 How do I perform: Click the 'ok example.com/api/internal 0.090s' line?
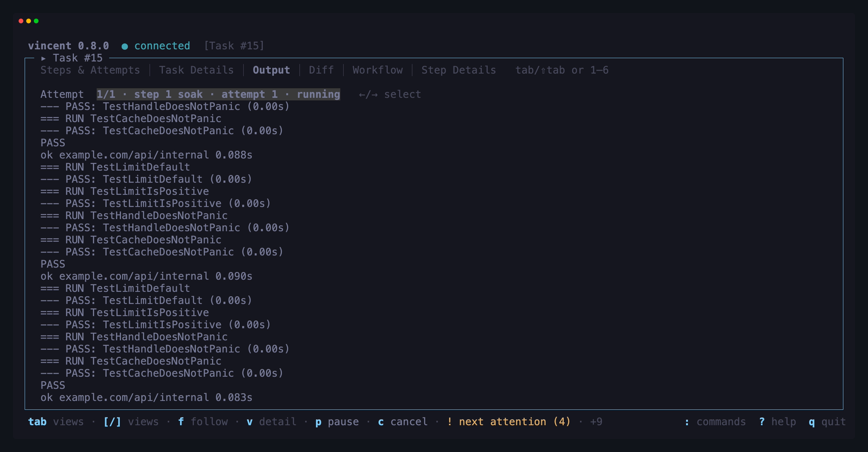tap(146, 276)
